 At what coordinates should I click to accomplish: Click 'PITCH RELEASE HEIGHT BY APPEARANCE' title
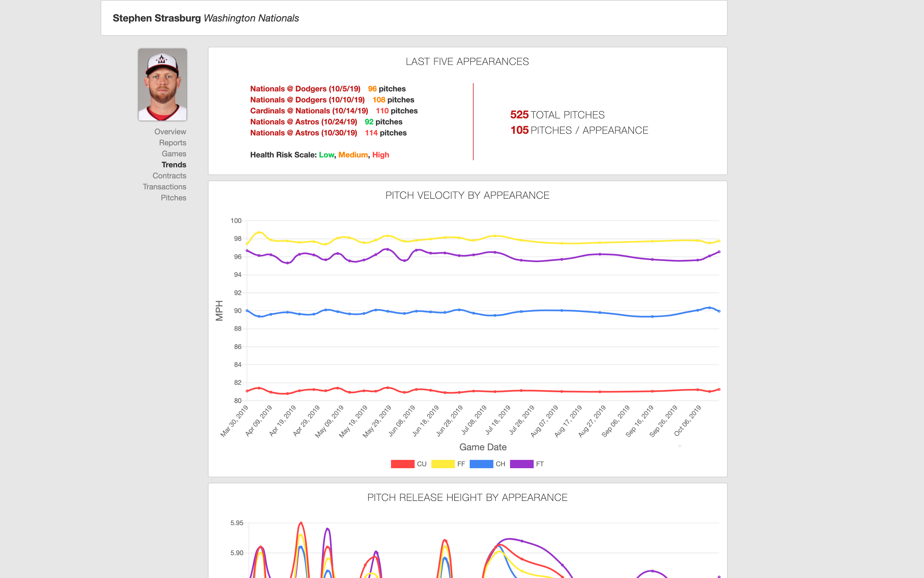coord(467,497)
